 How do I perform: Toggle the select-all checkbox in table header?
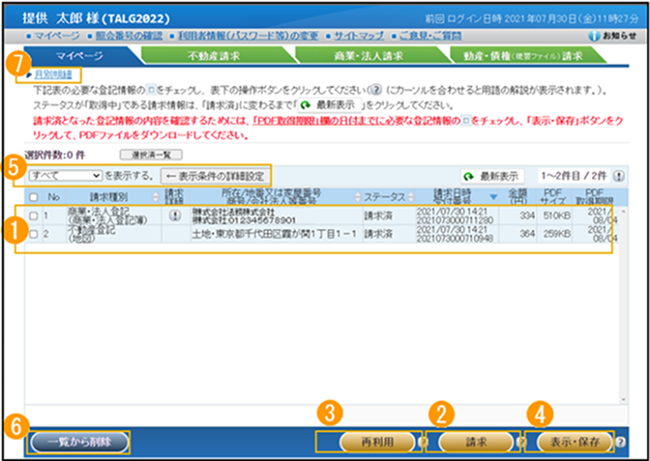click(x=36, y=196)
